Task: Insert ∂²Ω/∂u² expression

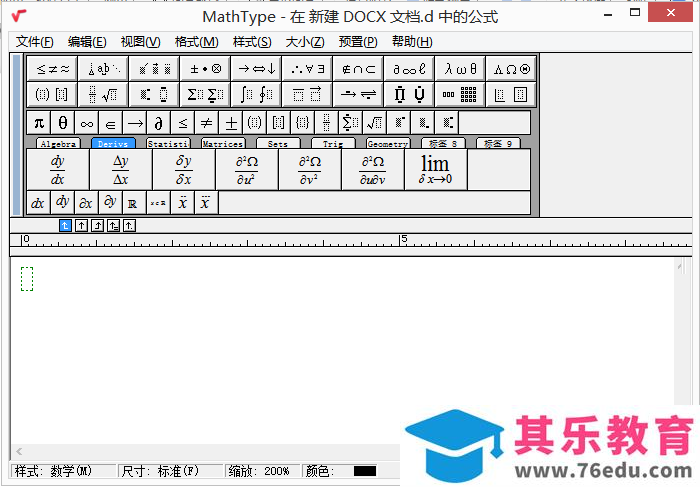Action: [x=247, y=170]
